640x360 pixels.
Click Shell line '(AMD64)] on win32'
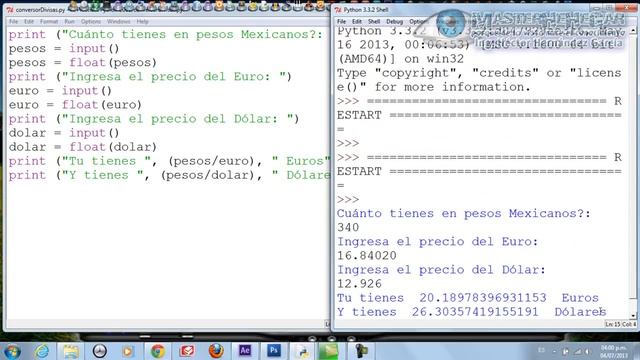point(400,59)
